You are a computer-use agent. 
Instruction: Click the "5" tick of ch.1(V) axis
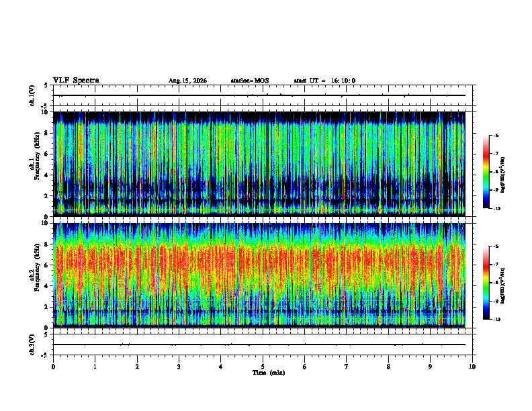(x=46, y=85)
